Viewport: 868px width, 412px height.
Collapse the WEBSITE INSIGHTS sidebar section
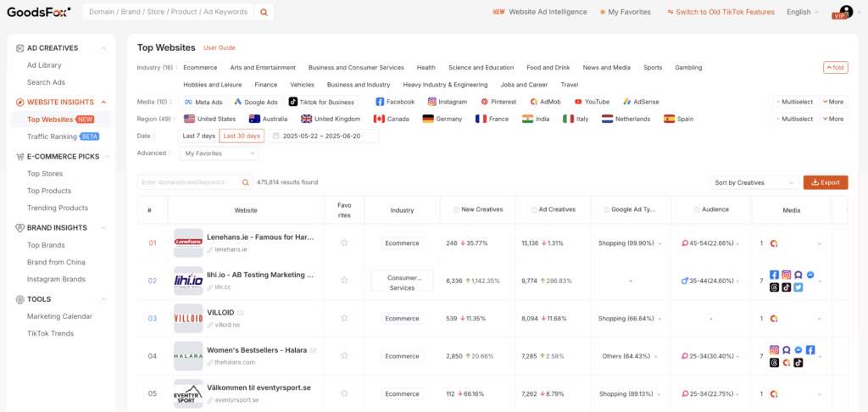coord(103,102)
